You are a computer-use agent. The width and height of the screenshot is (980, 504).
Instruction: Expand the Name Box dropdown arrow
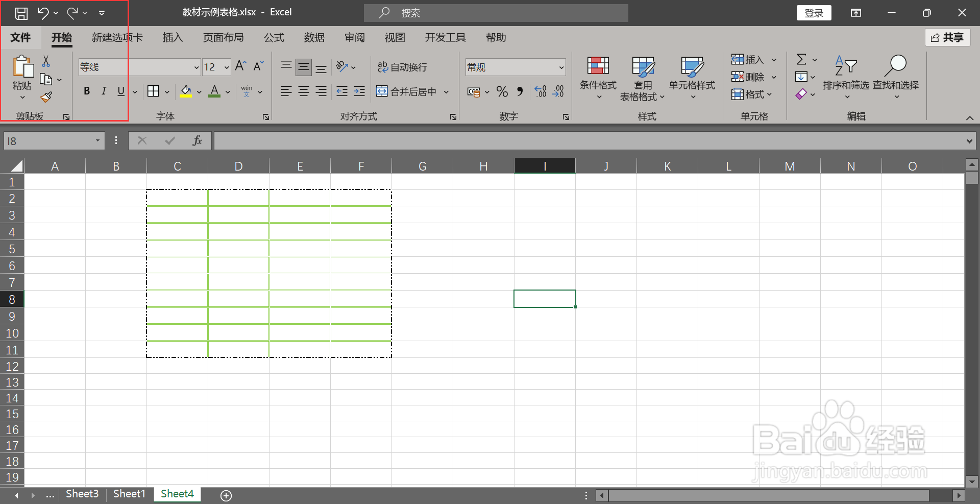[97, 140]
